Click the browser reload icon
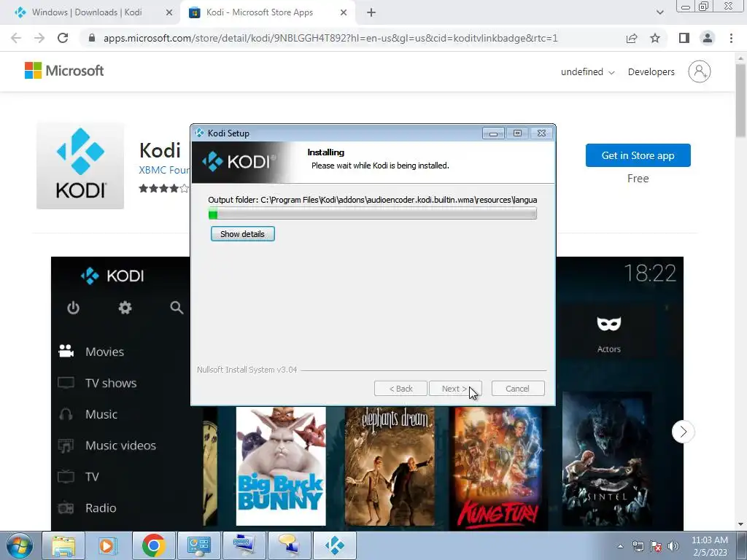 click(x=63, y=38)
